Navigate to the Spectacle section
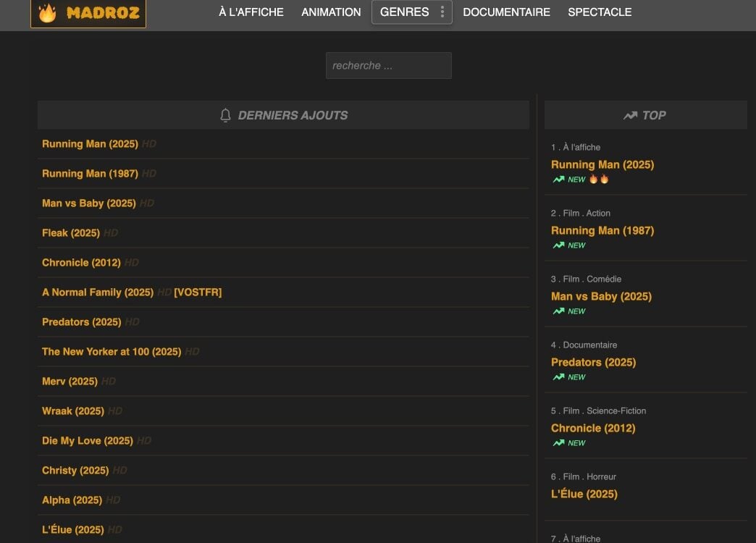 (x=600, y=12)
